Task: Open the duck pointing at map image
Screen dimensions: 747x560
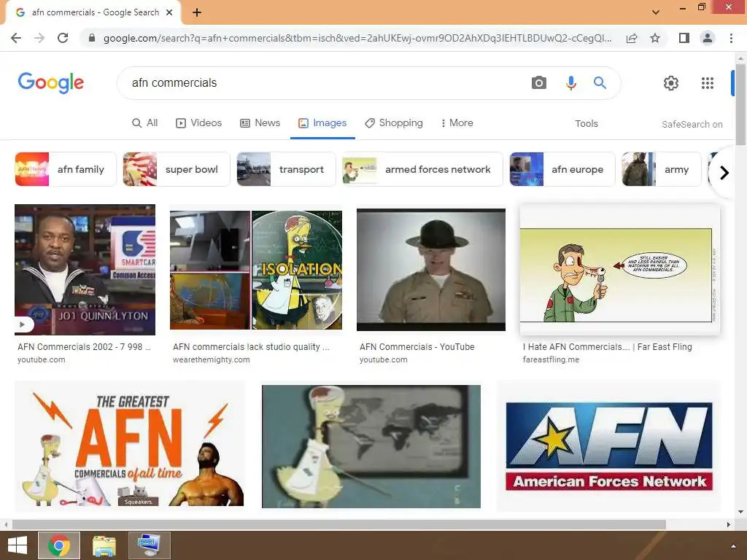Action: [x=371, y=447]
